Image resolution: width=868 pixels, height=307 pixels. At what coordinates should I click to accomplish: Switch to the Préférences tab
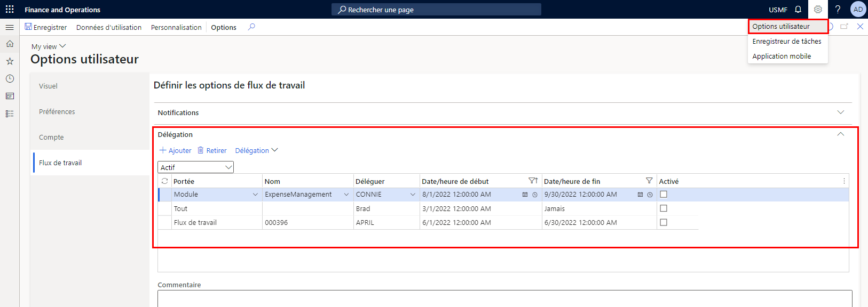click(x=91, y=111)
